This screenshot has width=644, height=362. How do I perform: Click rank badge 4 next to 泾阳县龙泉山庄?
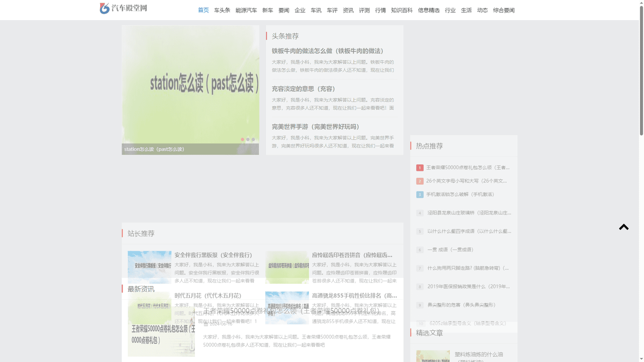coord(419,213)
